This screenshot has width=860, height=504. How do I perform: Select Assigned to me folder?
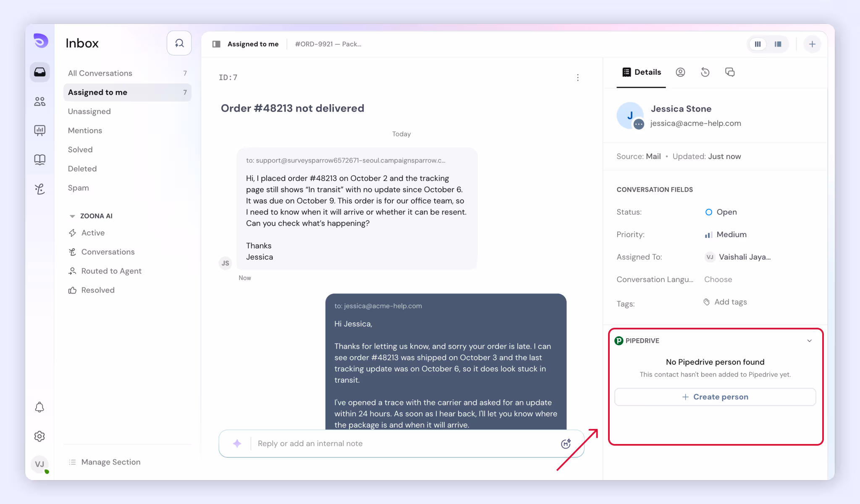click(127, 92)
